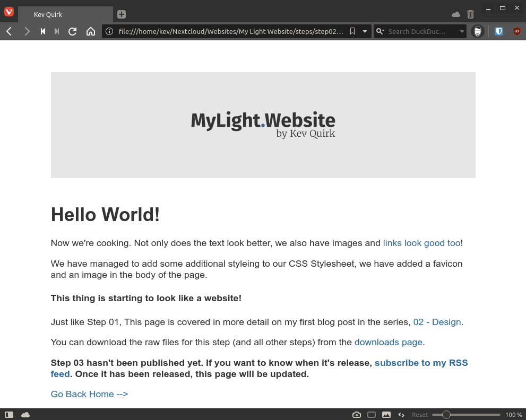Screen dimensions: 526x420
Task: Open page actions via the code brackets icon
Action: pos(401,415)
